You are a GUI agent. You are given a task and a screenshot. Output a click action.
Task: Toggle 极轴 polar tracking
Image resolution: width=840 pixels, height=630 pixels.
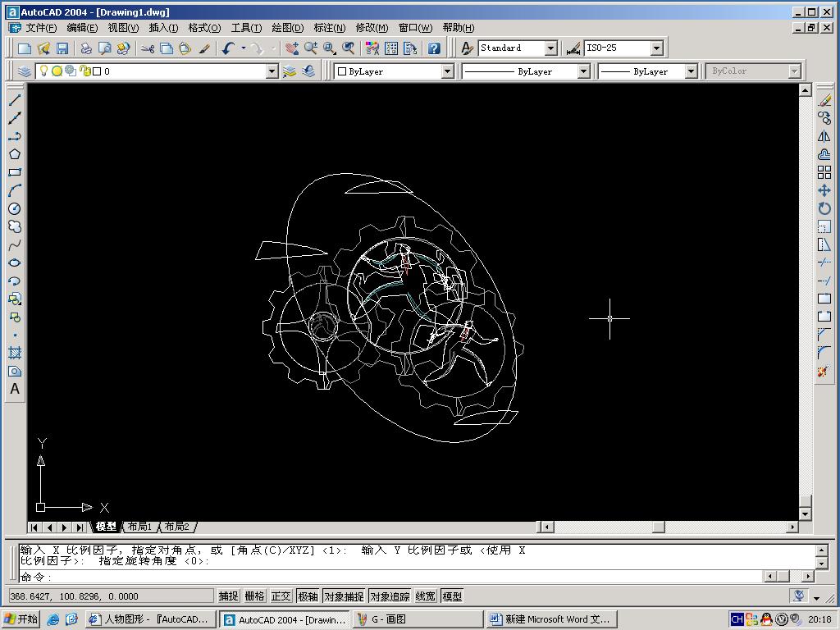[x=308, y=596]
